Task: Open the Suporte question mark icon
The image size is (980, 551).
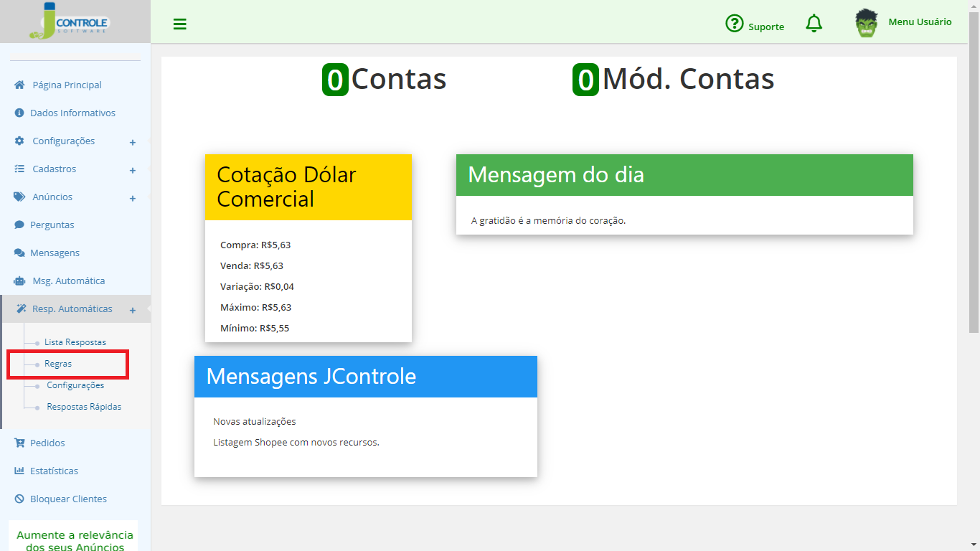Action: [734, 24]
